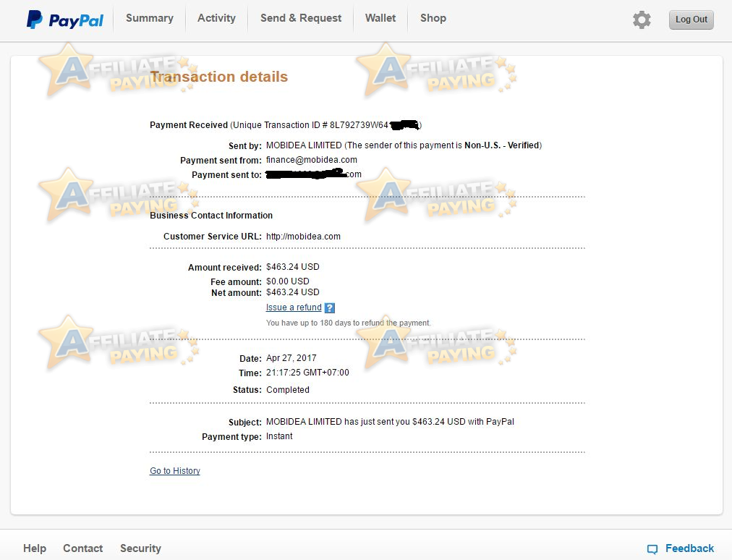
Task: Go to the Wallet tab
Action: coord(380,18)
